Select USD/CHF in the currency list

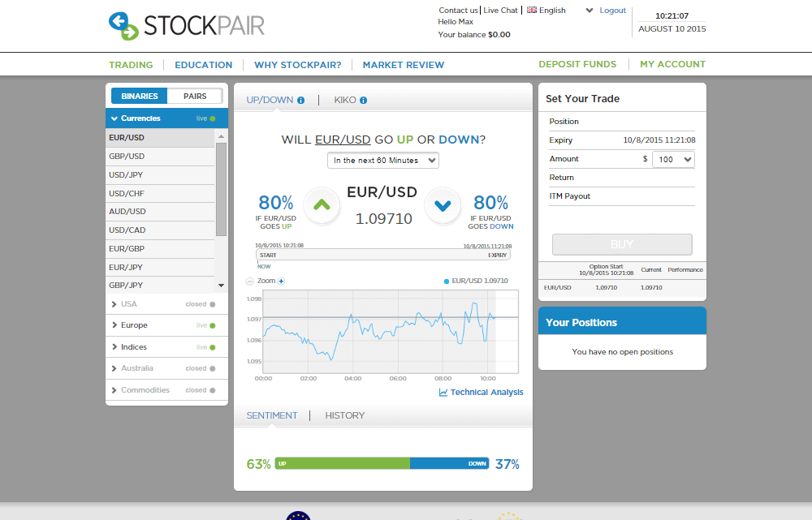(x=160, y=194)
